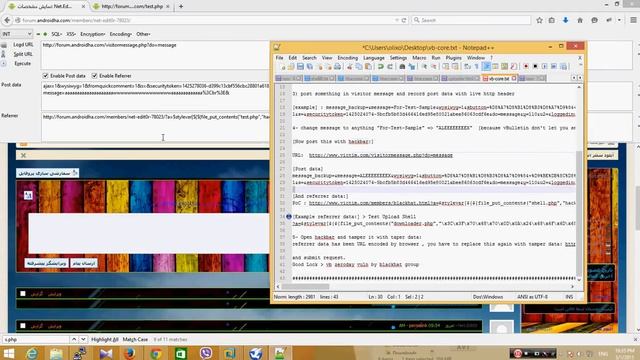Tick the checkbox on the first visitor message row
This screenshot has width=640, height=360.
23,293
